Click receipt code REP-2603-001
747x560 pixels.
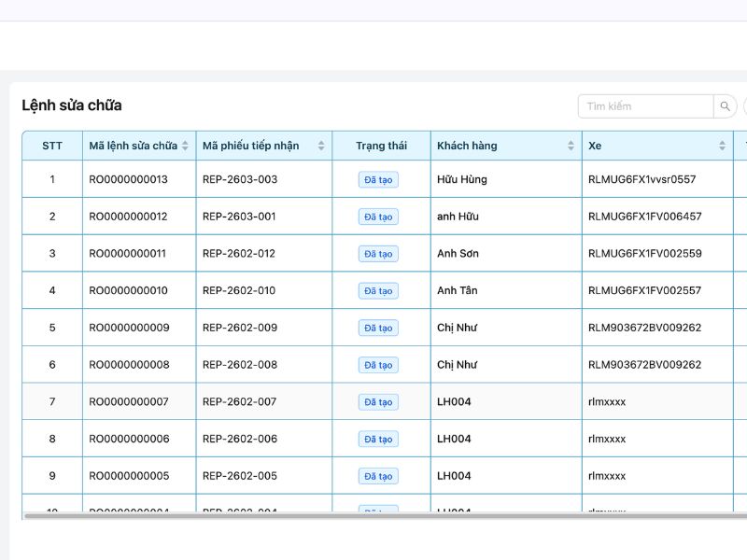coord(239,217)
